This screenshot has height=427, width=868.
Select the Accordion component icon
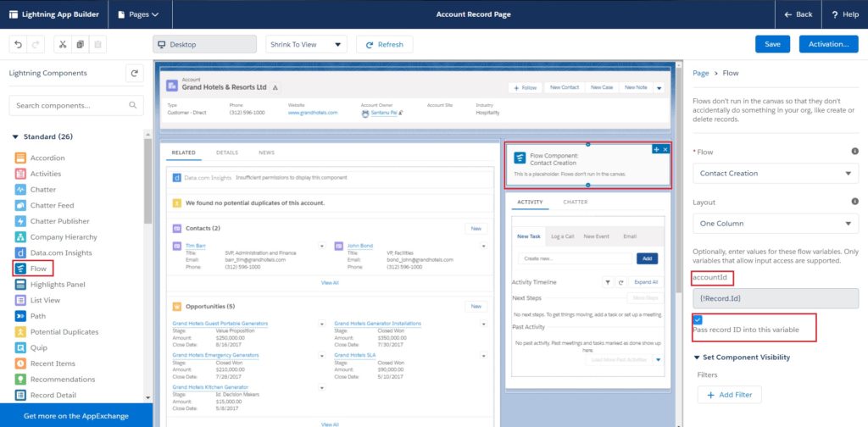[20, 158]
